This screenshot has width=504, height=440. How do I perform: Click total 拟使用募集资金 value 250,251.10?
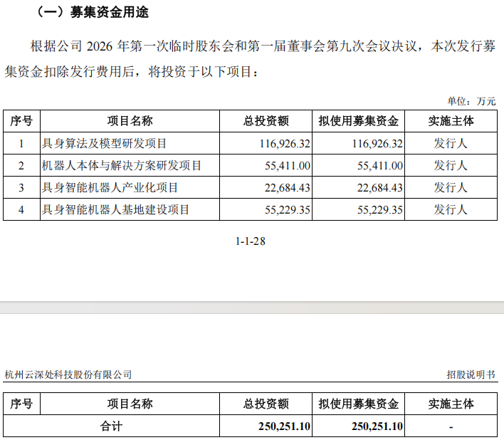coord(377,426)
